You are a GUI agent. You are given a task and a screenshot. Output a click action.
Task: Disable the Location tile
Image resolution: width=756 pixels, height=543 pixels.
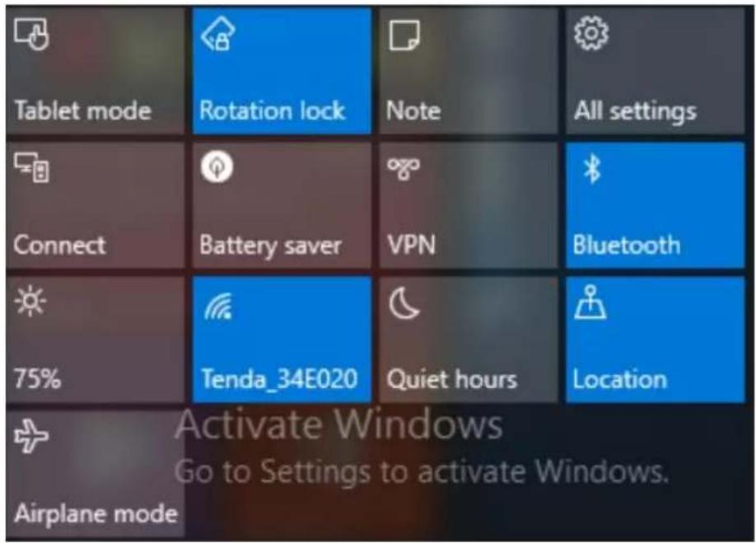click(x=656, y=339)
